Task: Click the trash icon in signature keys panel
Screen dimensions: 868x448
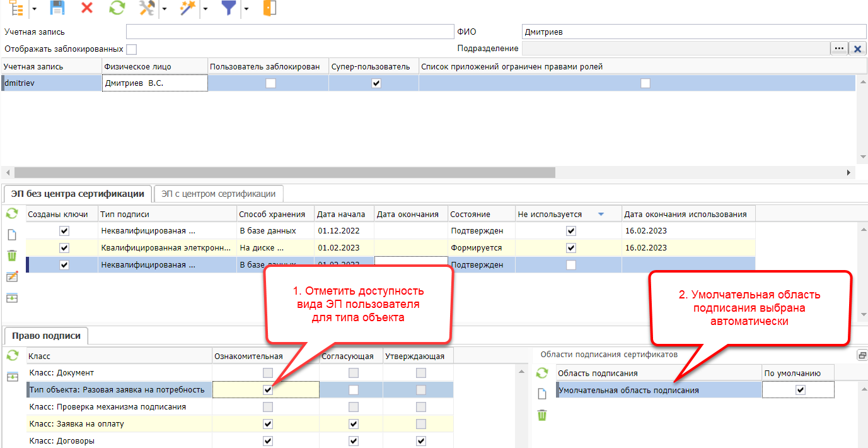Action: (12, 256)
